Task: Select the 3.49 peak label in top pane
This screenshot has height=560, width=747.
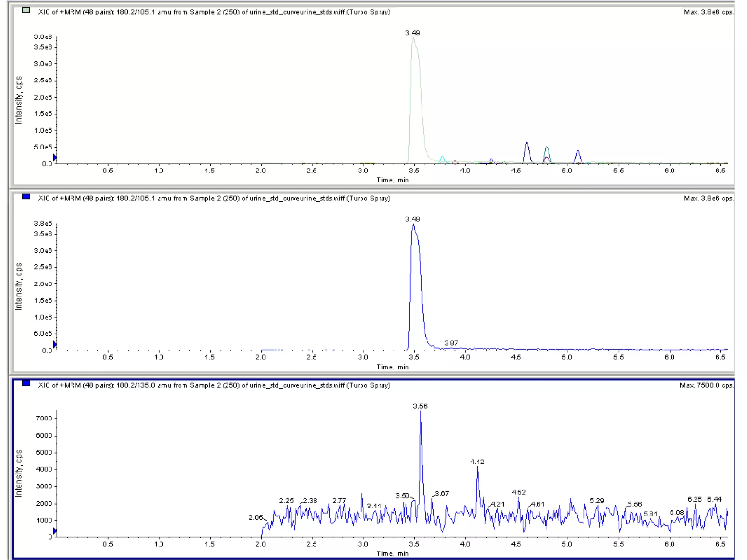Action: click(x=412, y=33)
